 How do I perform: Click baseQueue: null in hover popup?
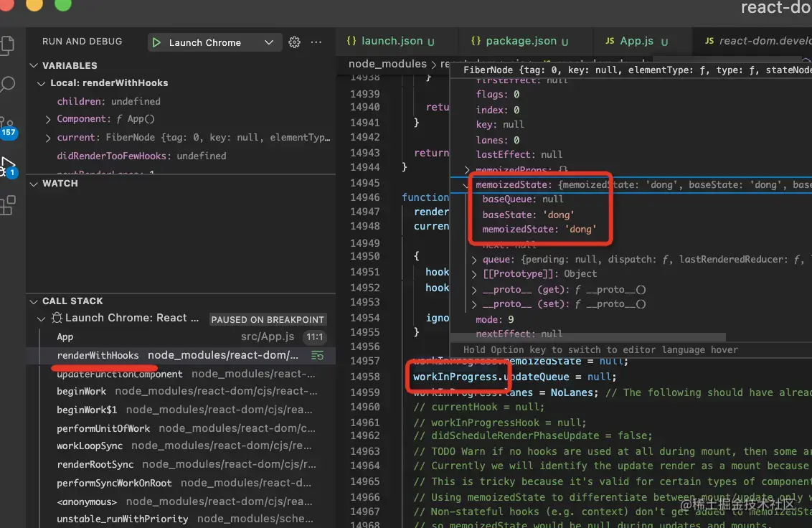(522, 199)
